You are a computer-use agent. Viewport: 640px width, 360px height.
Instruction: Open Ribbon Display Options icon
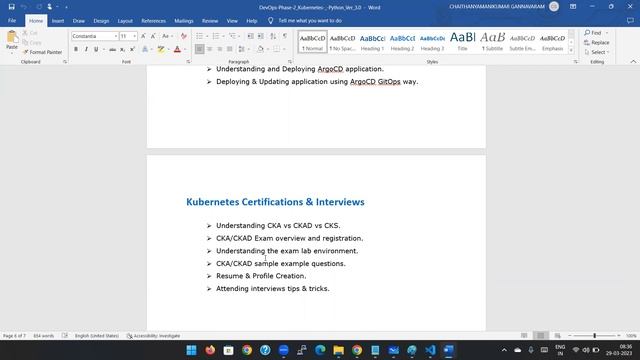pyautogui.click(x=573, y=7)
